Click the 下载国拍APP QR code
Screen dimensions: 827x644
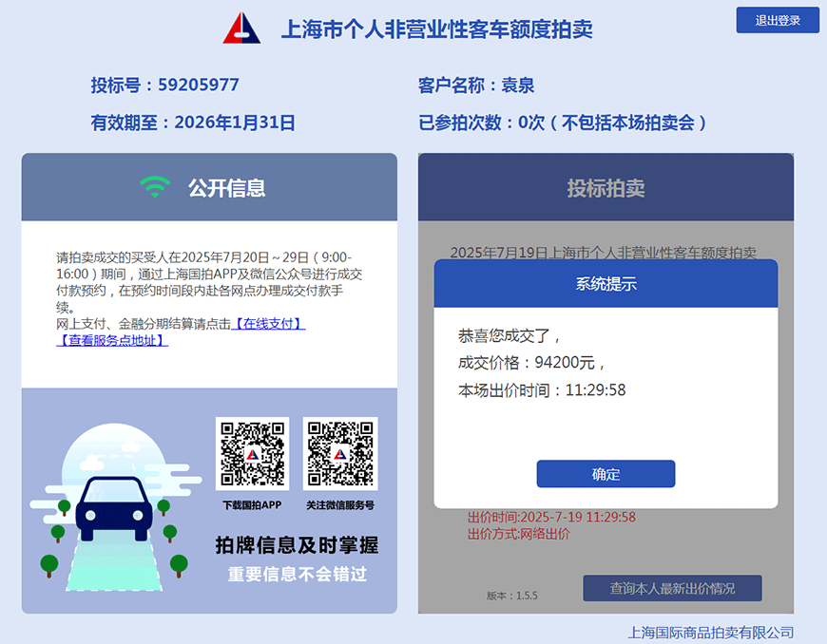253,454
